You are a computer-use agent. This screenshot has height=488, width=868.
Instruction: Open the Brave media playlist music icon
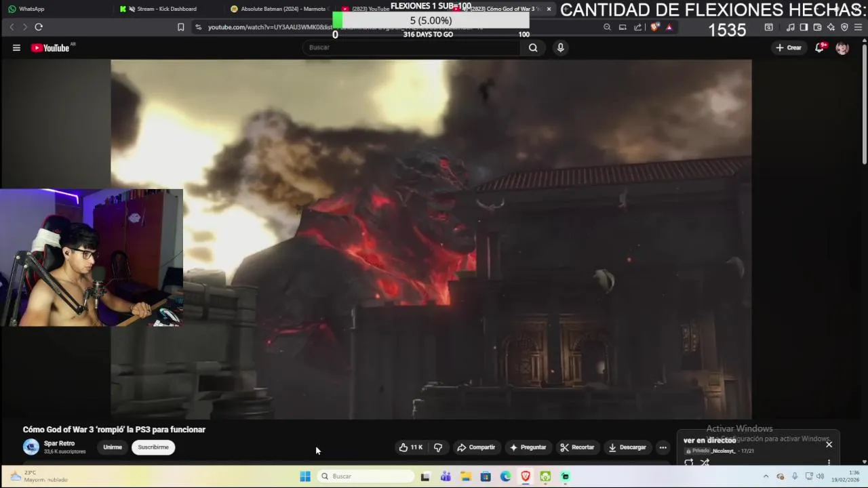pyautogui.click(x=791, y=27)
